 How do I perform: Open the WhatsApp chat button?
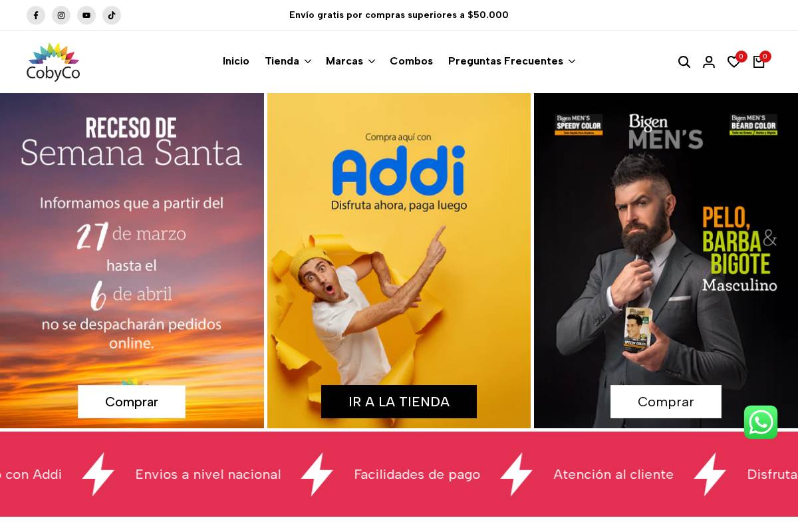click(x=761, y=422)
